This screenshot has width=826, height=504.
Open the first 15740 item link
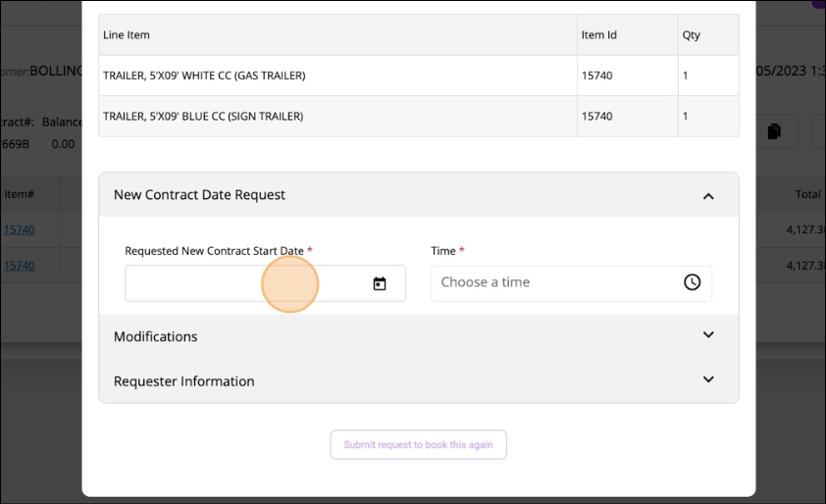(19, 230)
